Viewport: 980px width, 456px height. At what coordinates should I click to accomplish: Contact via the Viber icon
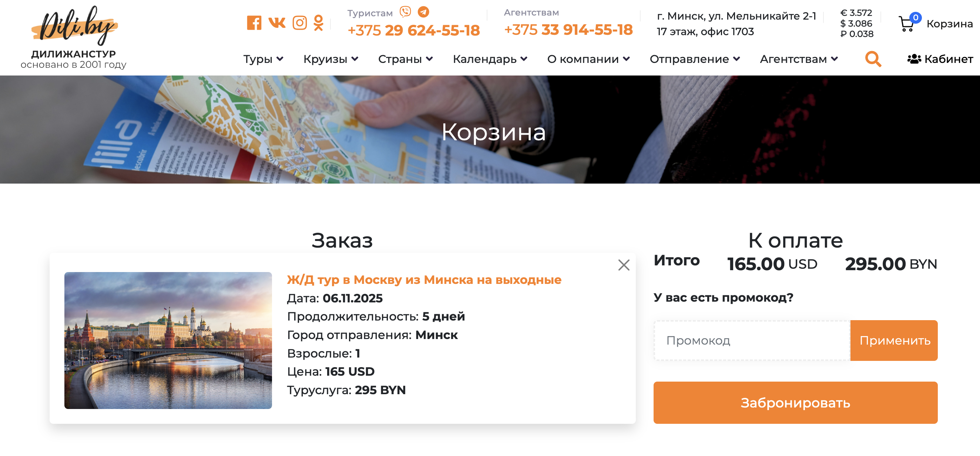point(405,12)
